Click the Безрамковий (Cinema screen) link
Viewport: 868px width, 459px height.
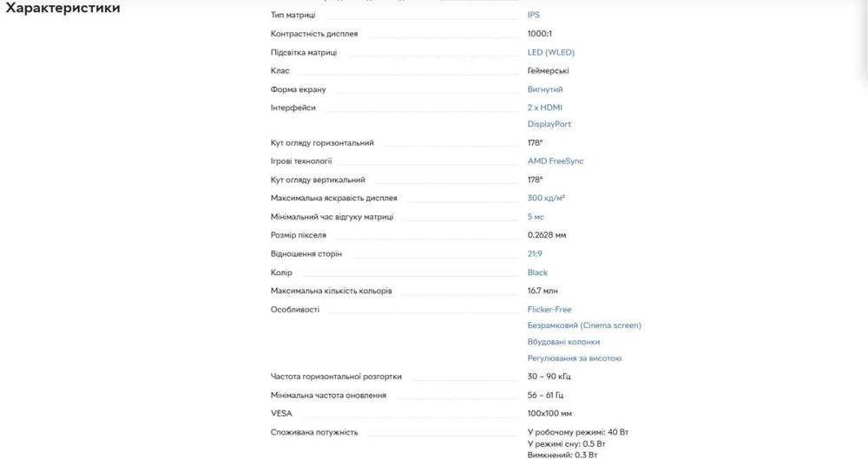tap(584, 325)
